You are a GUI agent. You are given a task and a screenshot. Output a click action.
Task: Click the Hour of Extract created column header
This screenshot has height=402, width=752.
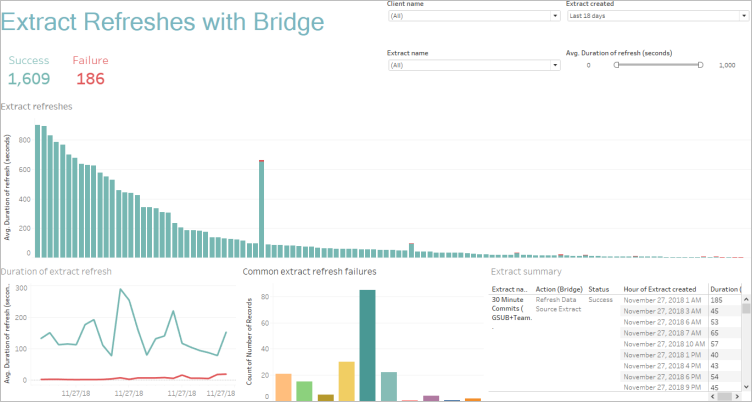pyautogui.click(x=662, y=289)
